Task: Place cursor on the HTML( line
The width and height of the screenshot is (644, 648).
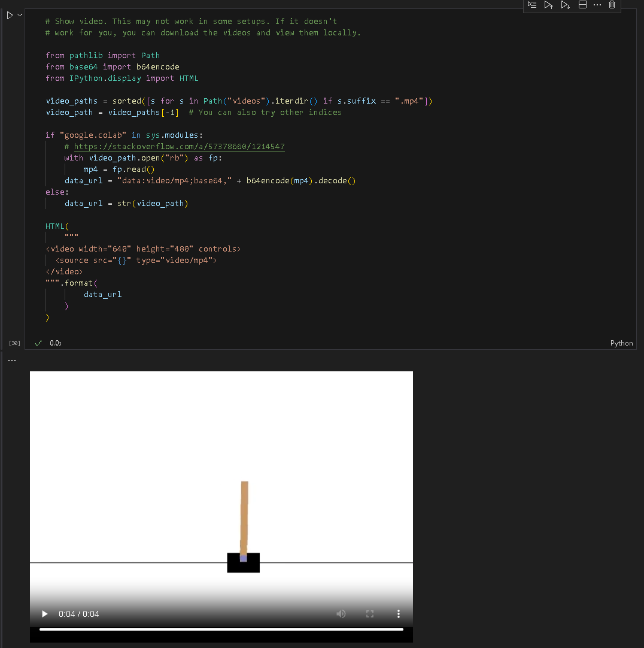Action: tap(57, 226)
